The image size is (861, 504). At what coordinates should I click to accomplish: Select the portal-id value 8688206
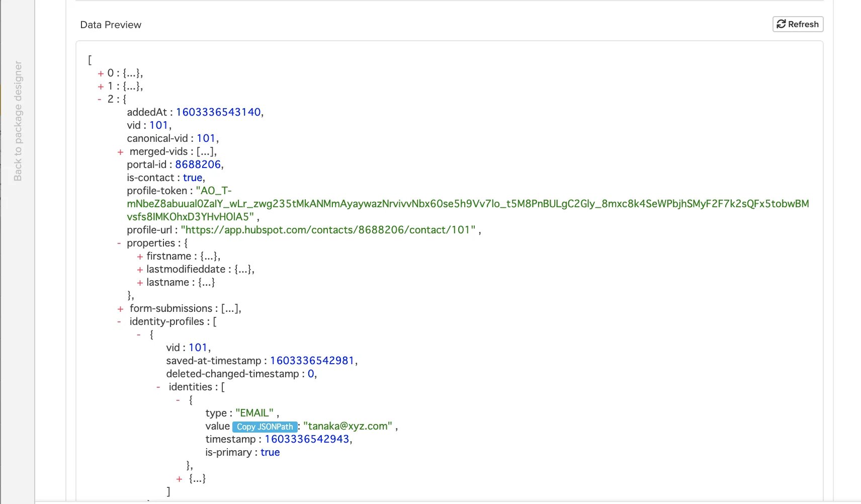pyautogui.click(x=198, y=164)
